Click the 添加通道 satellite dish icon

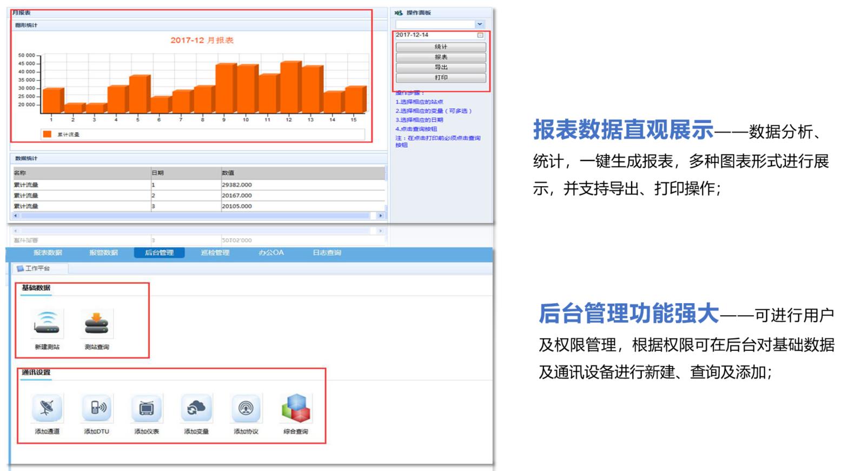tap(47, 408)
